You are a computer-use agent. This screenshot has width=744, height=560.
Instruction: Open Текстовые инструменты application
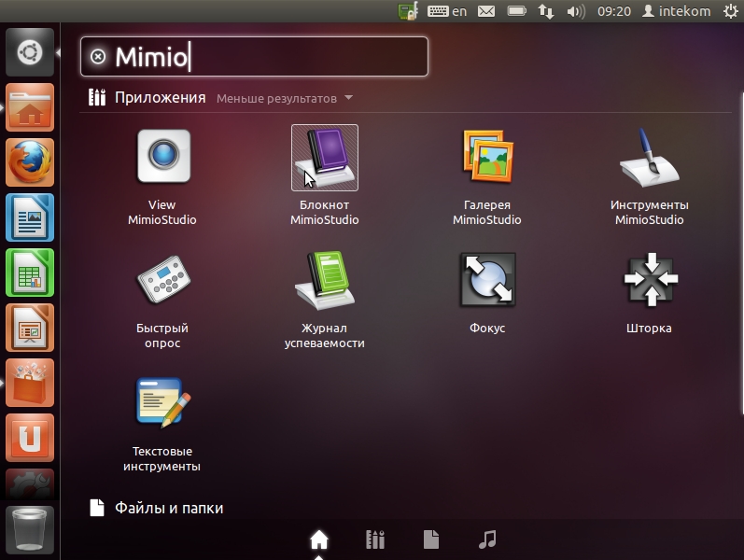pyautogui.click(x=162, y=424)
